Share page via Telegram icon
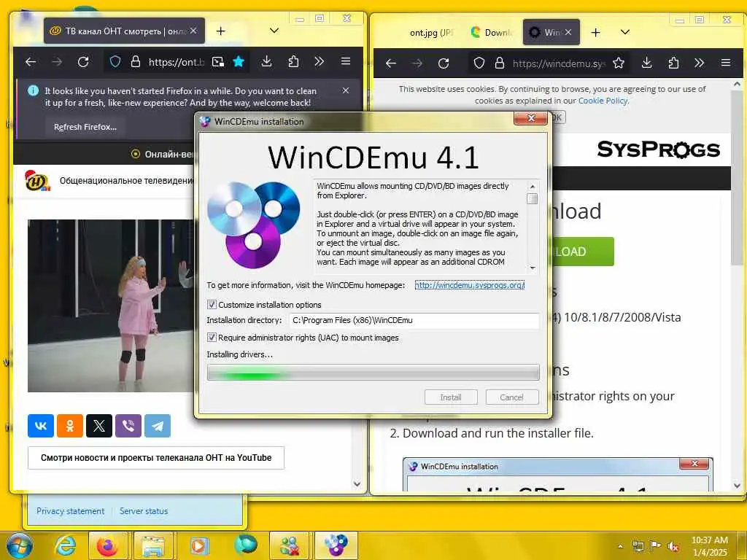747x560 pixels. point(158,426)
